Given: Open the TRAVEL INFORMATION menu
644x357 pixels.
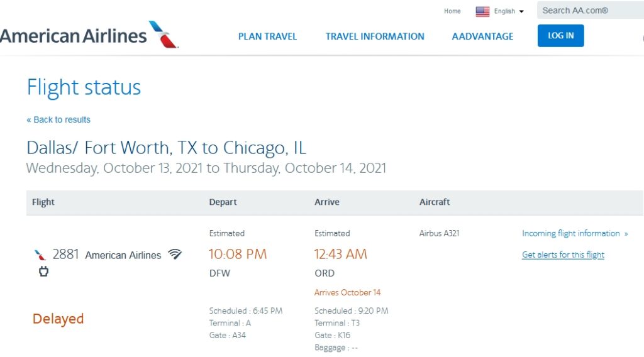Looking at the screenshot, I should [x=375, y=36].
